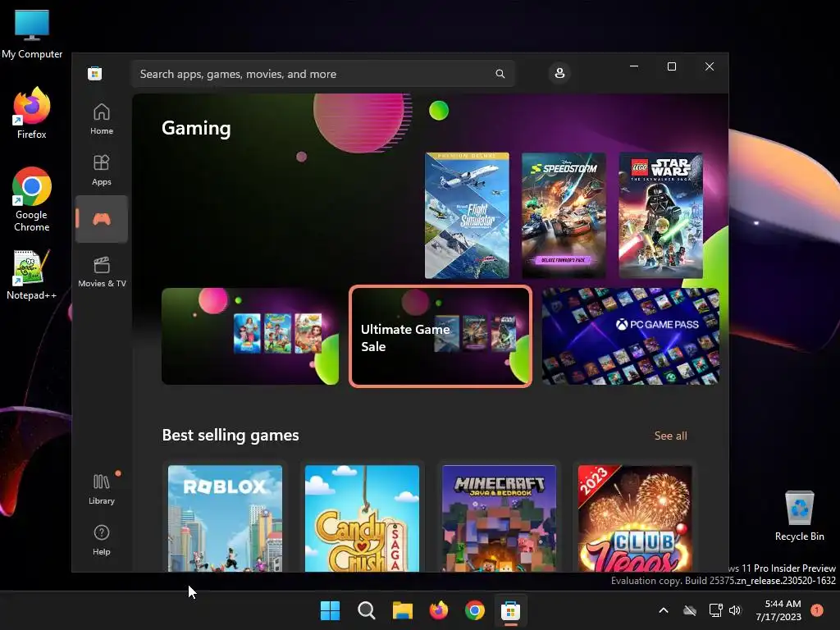The width and height of the screenshot is (840, 630).
Task: Expand the system tray hidden icons chevron
Action: (663, 610)
